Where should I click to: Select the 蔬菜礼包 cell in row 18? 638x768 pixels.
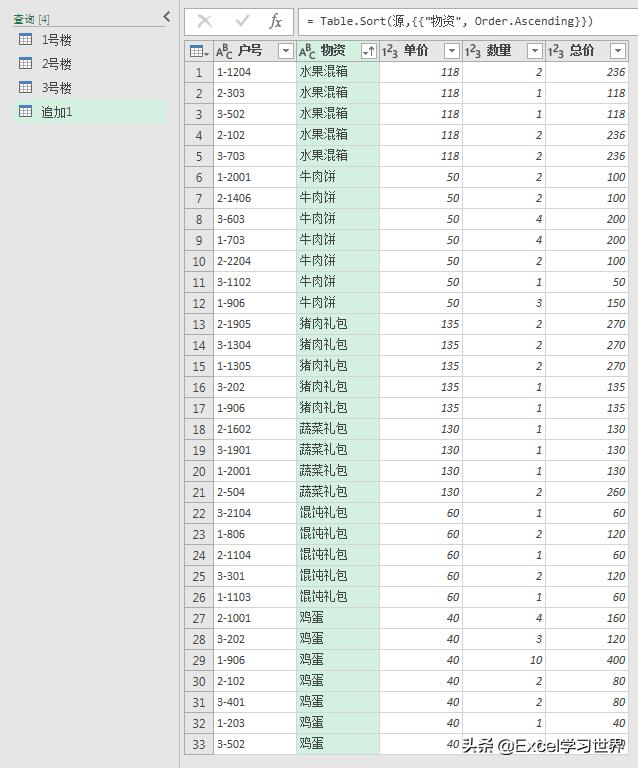[338, 429]
